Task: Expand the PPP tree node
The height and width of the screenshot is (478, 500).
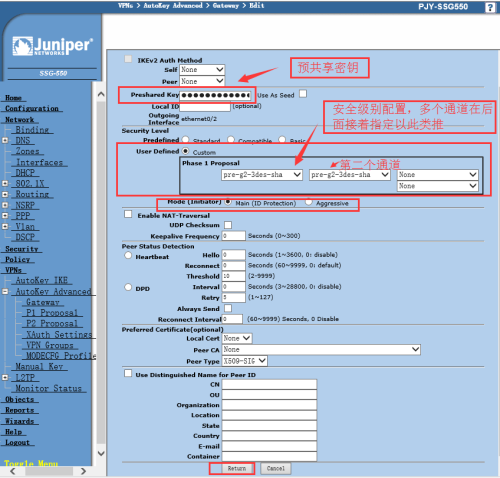Action: pyautogui.click(x=5, y=216)
